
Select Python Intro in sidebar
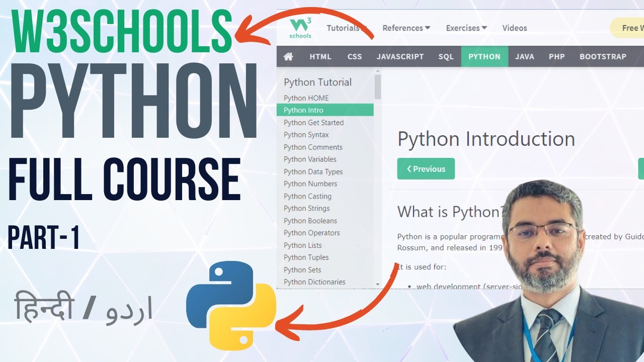click(x=325, y=110)
